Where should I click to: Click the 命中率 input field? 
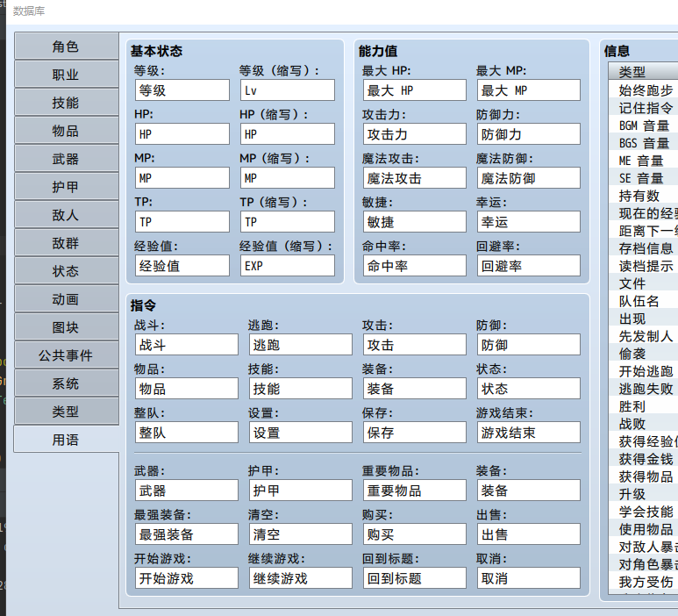[415, 266]
